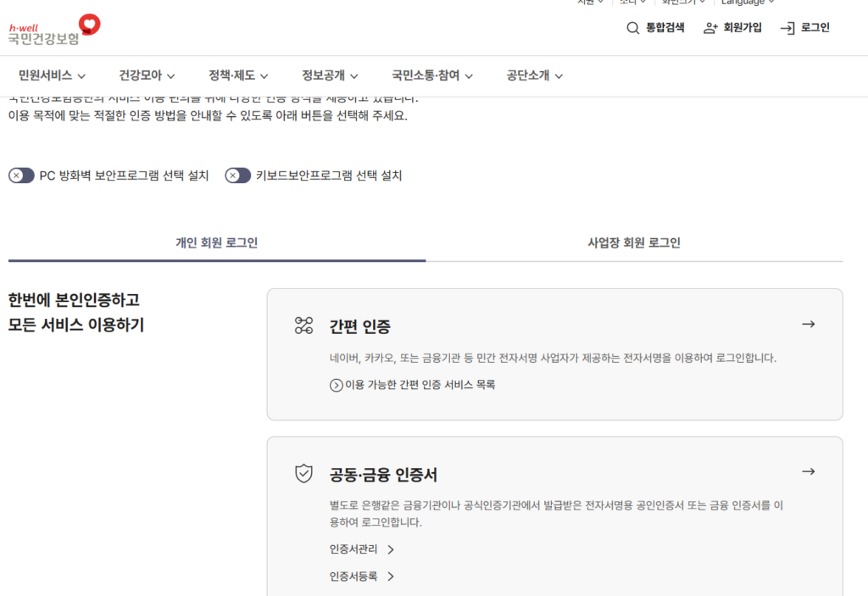Image resolution: width=868 pixels, height=596 pixels.
Task: Click the 통합검색 magnifier icon
Action: (632, 28)
